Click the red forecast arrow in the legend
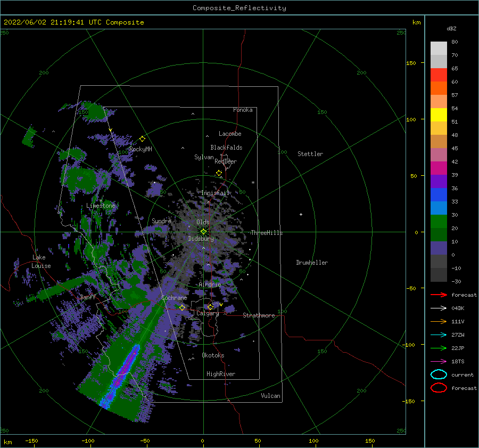 point(439,295)
